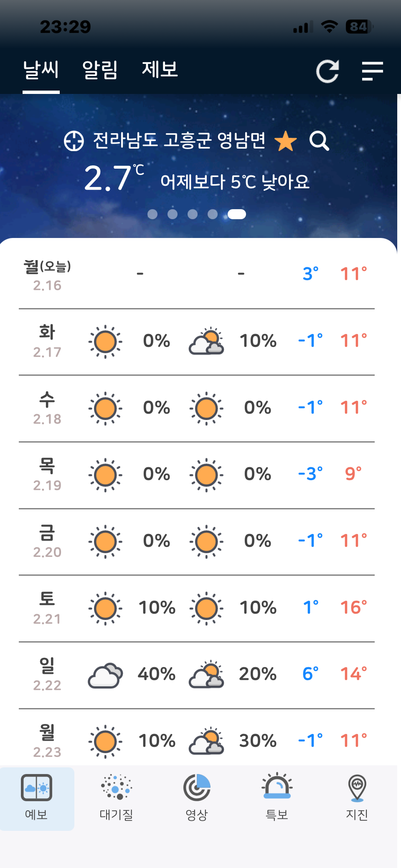Image resolution: width=401 pixels, height=868 pixels.
Task: Tap the current location crosshair icon
Action: click(x=74, y=141)
